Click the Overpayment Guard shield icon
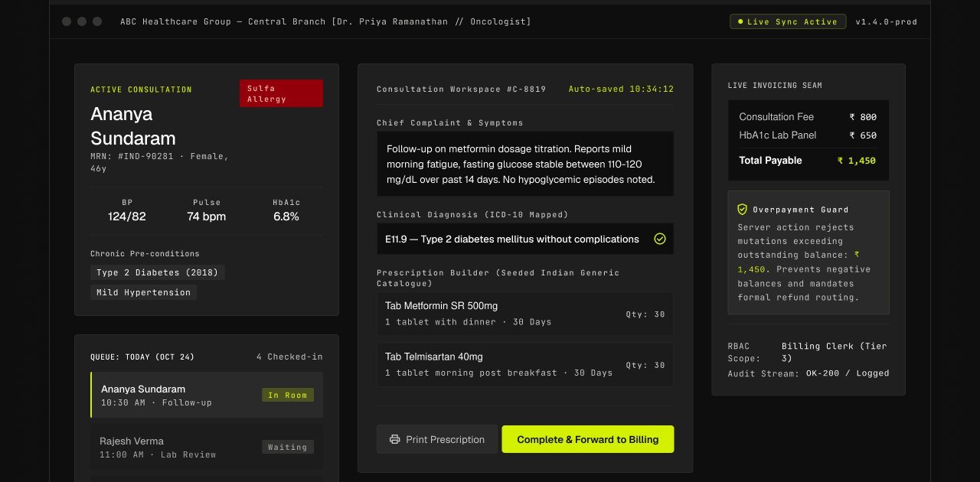The height and width of the screenshot is (482, 980). [742, 209]
